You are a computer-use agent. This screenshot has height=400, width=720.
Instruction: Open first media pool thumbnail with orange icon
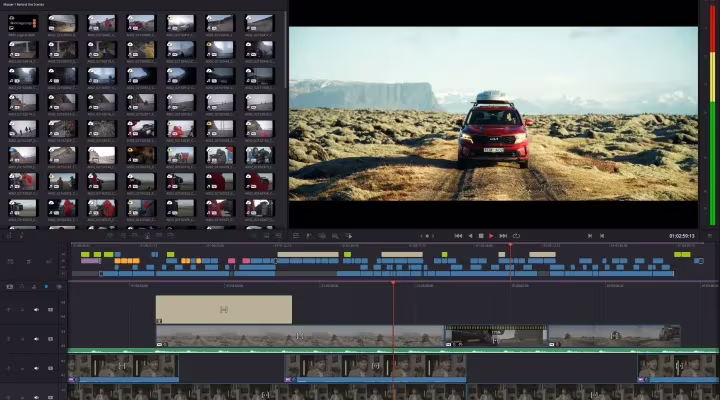click(22, 23)
